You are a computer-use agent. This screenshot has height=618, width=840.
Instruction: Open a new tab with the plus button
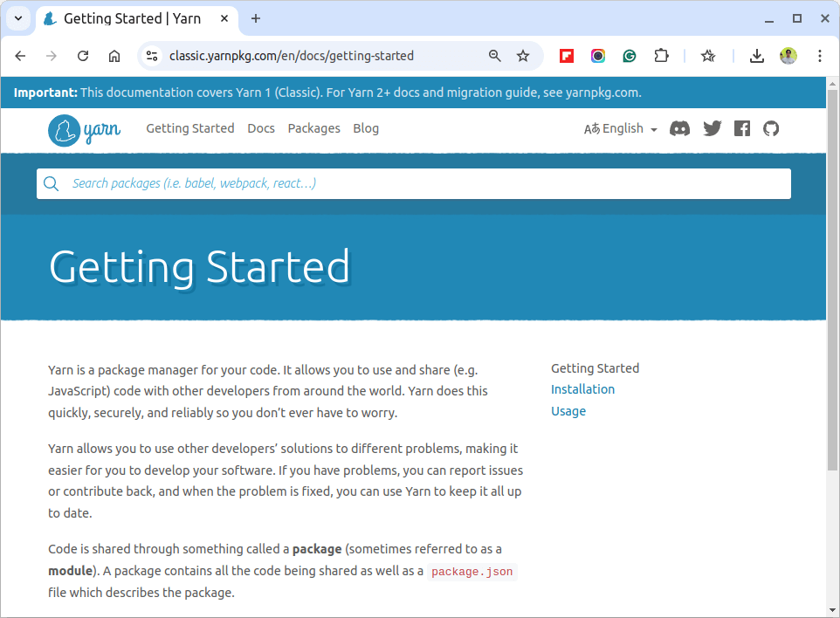pyautogui.click(x=256, y=18)
